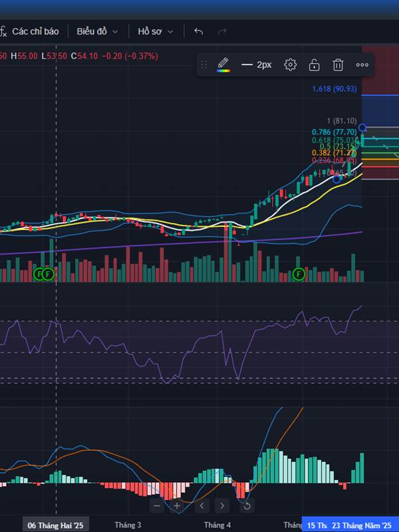Toggle the lock icon for drawing

pos(314,65)
